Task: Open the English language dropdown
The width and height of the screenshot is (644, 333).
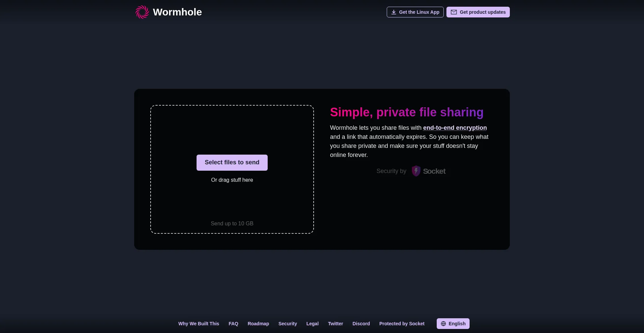Action: (453, 324)
